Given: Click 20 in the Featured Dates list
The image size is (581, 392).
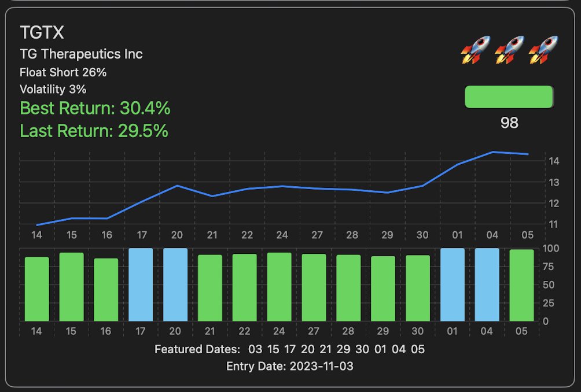Looking at the screenshot, I should click(307, 349).
